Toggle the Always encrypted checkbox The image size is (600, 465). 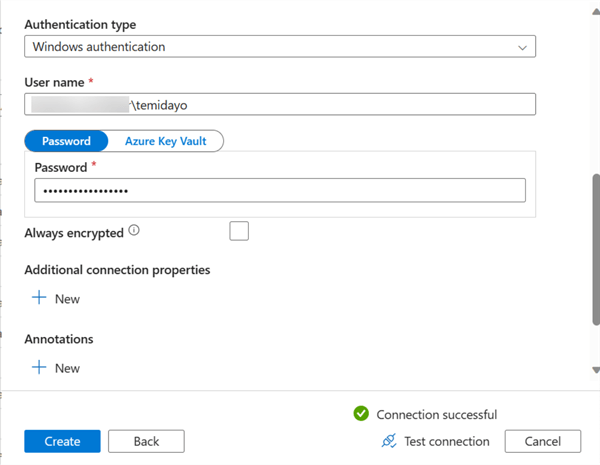(239, 231)
